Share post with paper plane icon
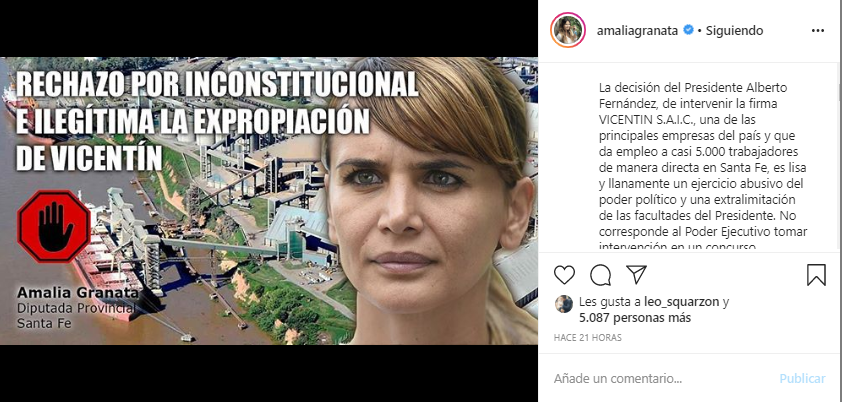This screenshot has height=402, width=842. point(636,274)
